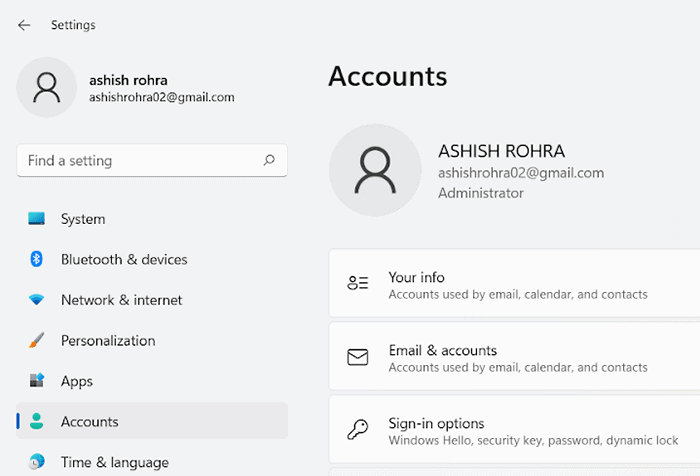Click the Sign-in options key icon
This screenshot has height=476, width=700.
click(358, 430)
